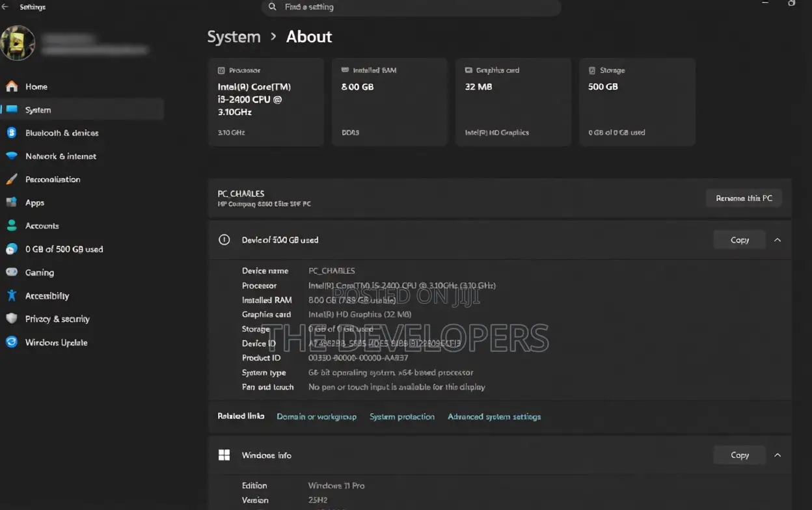Click the Edition value Windows 11 Pro
Viewport: 812px width, 510px height.
pyautogui.click(x=336, y=486)
